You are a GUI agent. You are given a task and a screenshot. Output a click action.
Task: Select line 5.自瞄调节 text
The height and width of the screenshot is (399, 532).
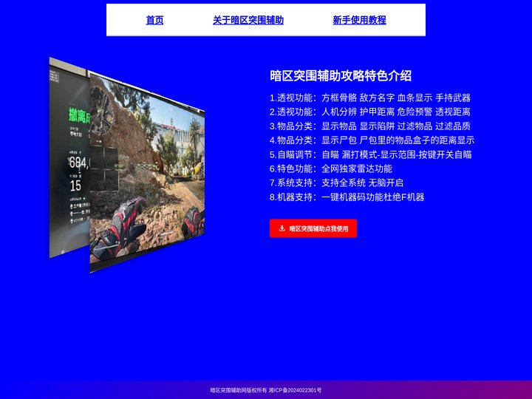point(370,154)
